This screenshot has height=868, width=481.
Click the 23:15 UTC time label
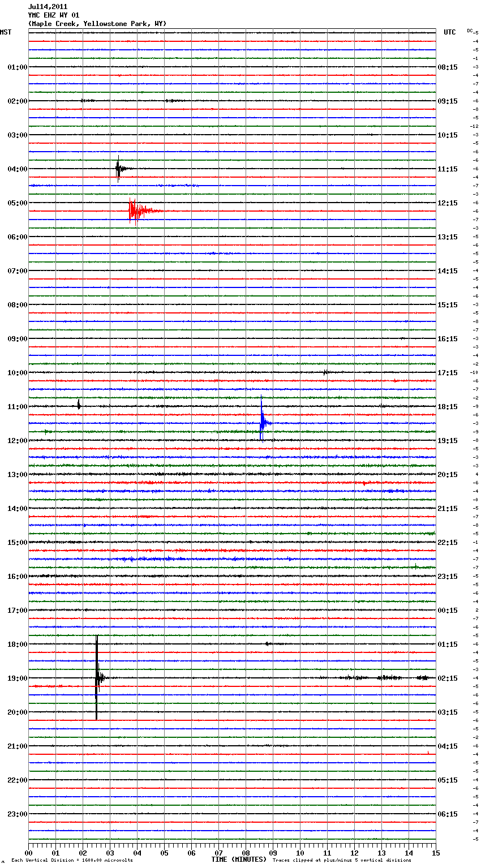click(x=448, y=577)
